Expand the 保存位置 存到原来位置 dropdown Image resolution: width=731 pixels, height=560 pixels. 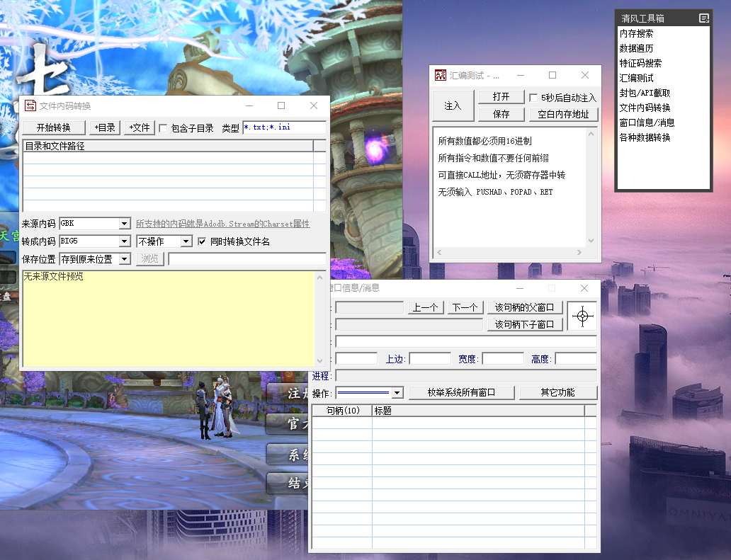(x=124, y=259)
